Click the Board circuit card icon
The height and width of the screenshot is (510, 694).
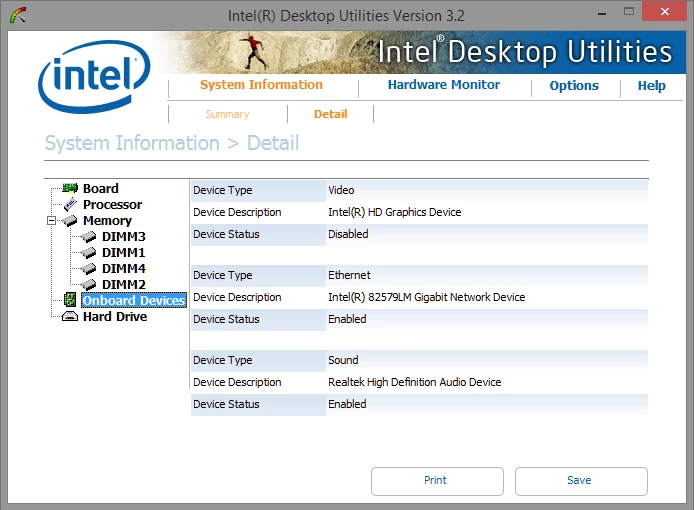(70, 189)
